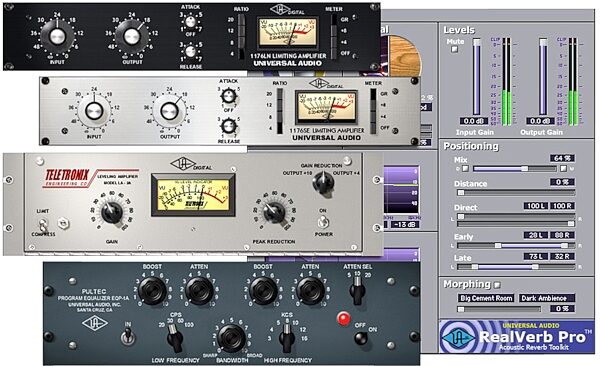This screenshot has width=600, height=366.
Task: Toggle the Mute checkbox in Levels
Action: (x=454, y=49)
